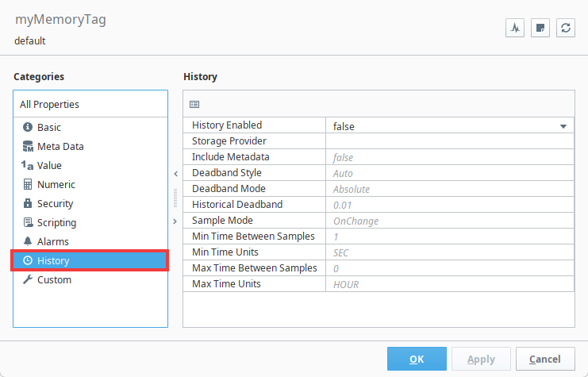The width and height of the screenshot is (588, 377).
Task: Click Max Time Between Samples value 0
Action: point(450,268)
